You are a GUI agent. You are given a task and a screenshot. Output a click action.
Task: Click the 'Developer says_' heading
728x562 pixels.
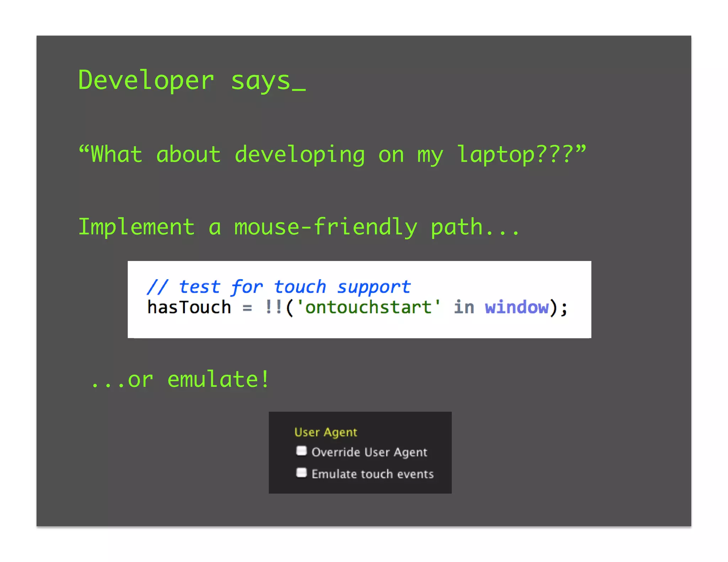[192, 81]
